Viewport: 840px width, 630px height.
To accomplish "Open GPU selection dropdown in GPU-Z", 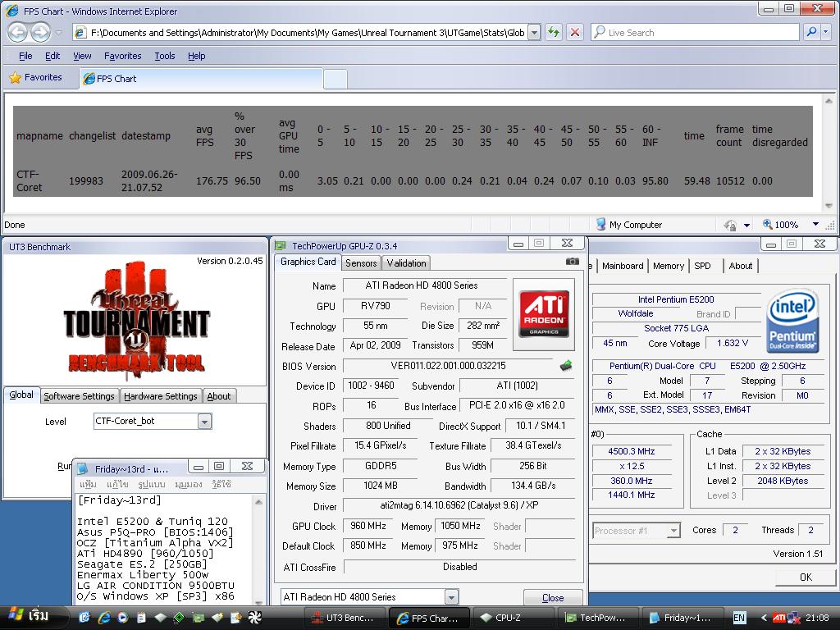I will (452, 597).
